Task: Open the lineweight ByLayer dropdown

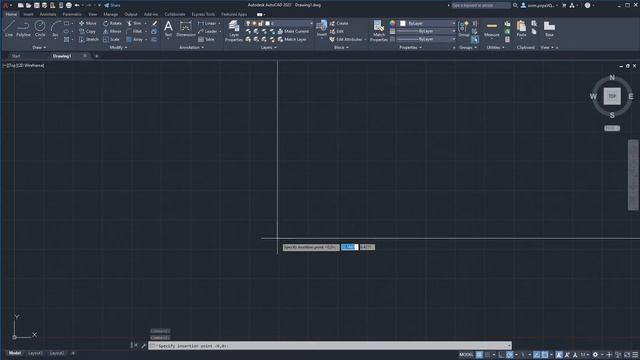Action: click(x=427, y=31)
